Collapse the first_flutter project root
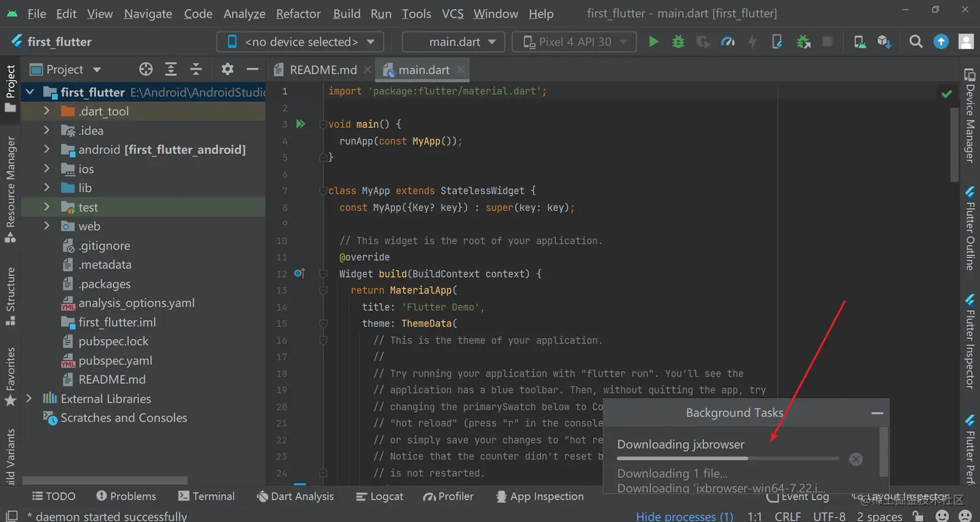980x522 pixels. click(x=29, y=92)
